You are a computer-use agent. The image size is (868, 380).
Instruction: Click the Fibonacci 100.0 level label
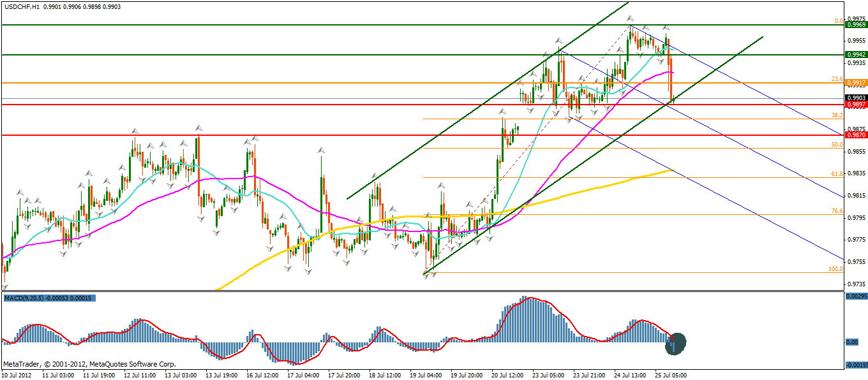(x=835, y=269)
